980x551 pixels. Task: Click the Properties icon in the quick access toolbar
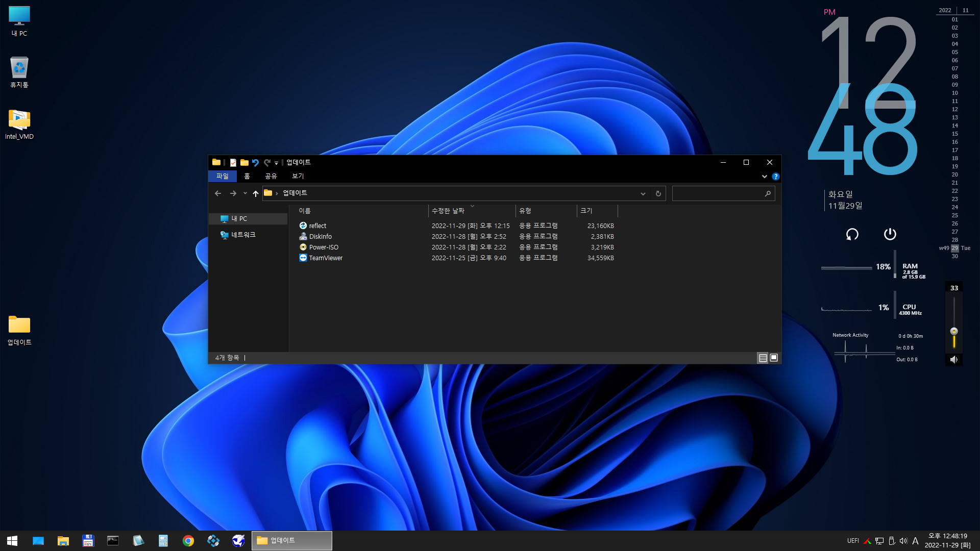pos(233,162)
